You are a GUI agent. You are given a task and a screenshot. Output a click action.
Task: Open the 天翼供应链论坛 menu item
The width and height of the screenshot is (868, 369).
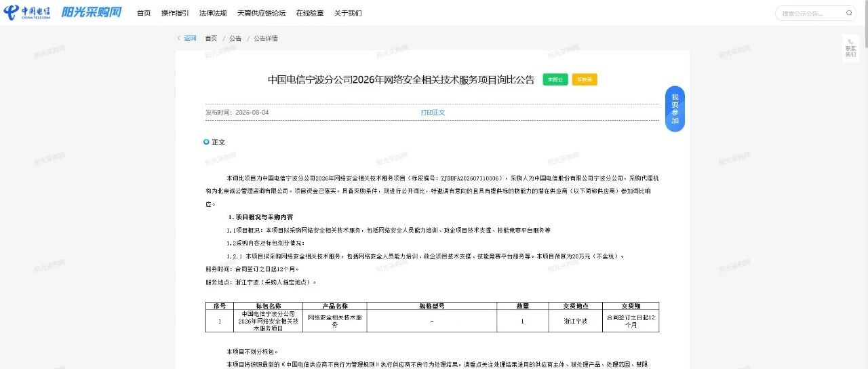[261, 13]
